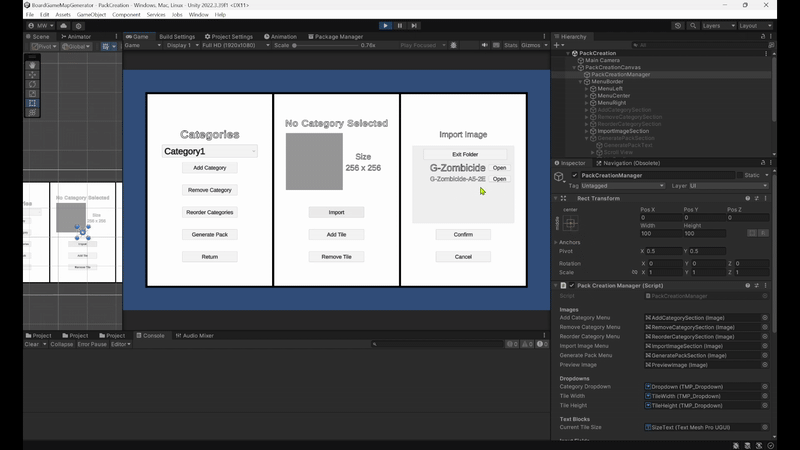This screenshot has width=800, height=450.
Task: Select the Rect tool in Scene view
Action: (32, 103)
